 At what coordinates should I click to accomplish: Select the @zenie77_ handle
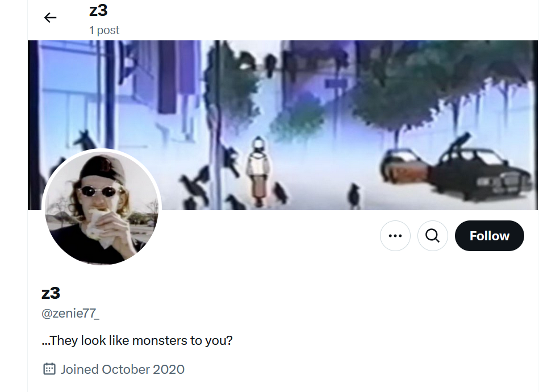coord(70,314)
